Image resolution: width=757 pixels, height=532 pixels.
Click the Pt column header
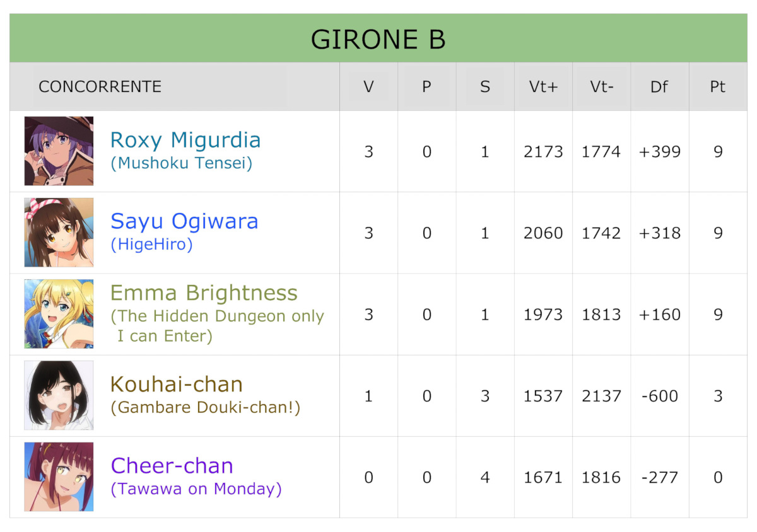point(718,87)
